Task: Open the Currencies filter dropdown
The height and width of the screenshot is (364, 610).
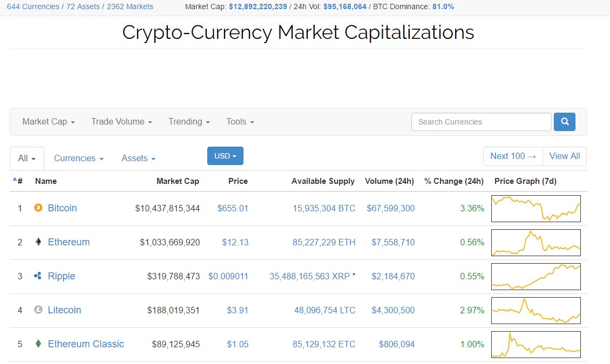Action: 79,158
